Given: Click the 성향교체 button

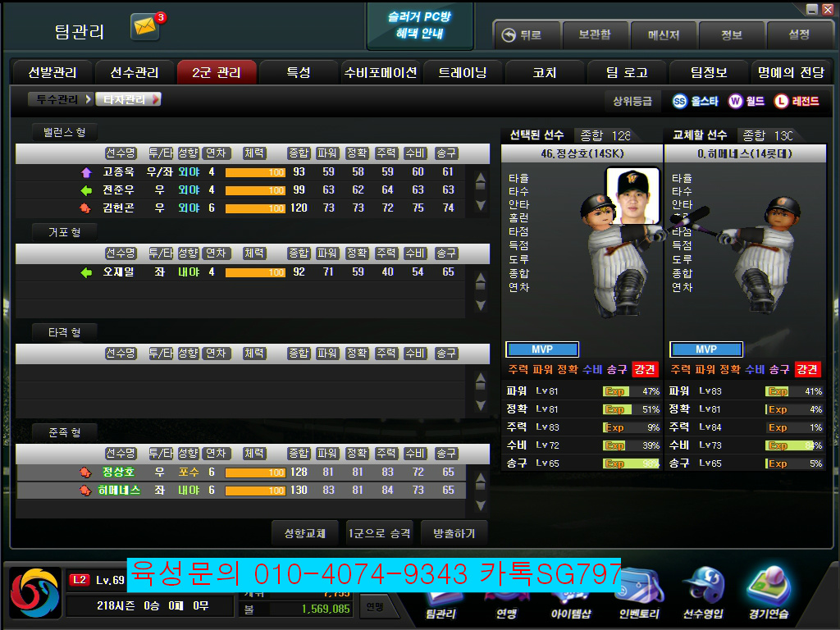Looking at the screenshot, I should [x=305, y=533].
